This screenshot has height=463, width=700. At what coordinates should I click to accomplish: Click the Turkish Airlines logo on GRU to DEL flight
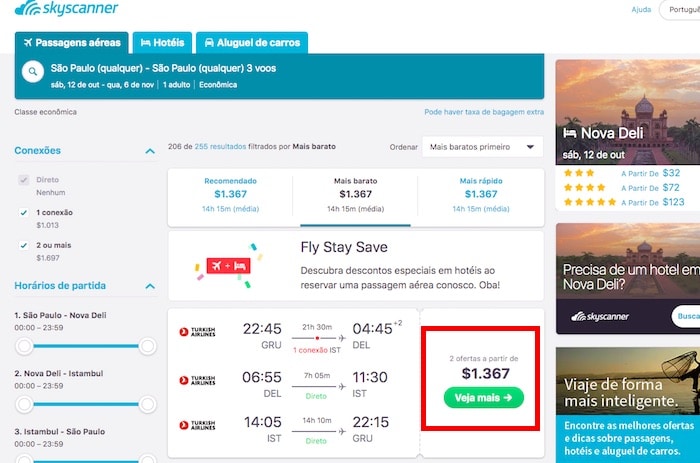(197, 332)
